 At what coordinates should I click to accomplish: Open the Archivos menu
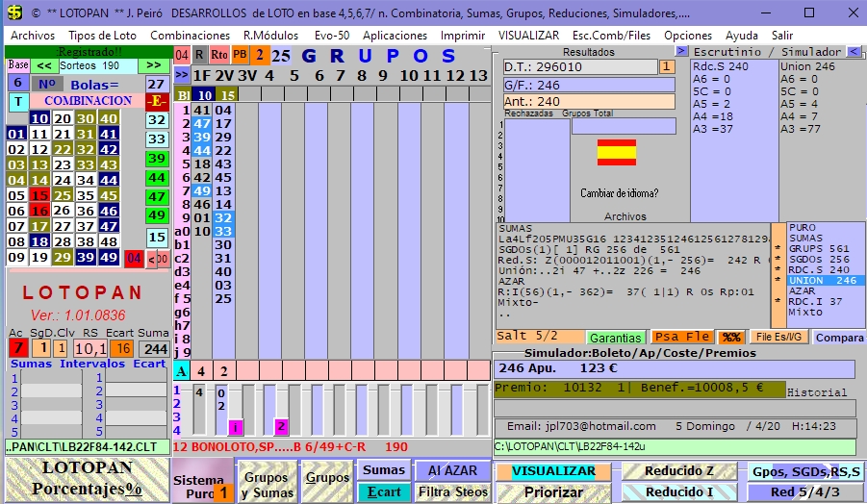(x=33, y=36)
